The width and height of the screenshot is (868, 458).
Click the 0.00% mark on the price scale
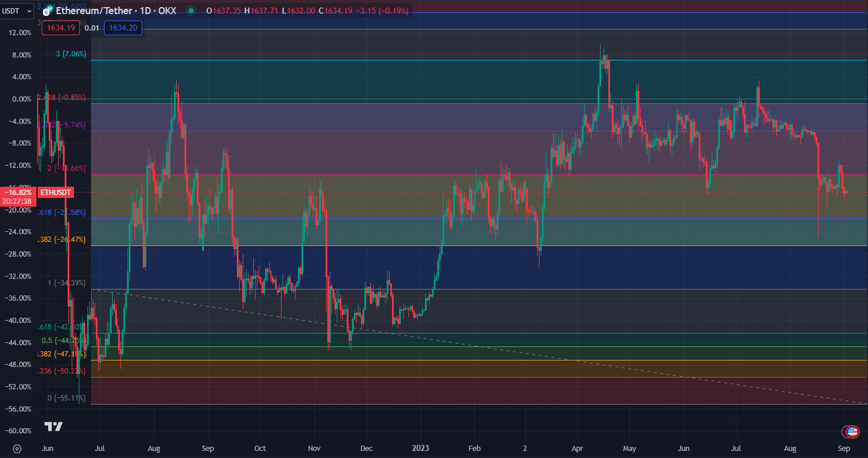21,99
